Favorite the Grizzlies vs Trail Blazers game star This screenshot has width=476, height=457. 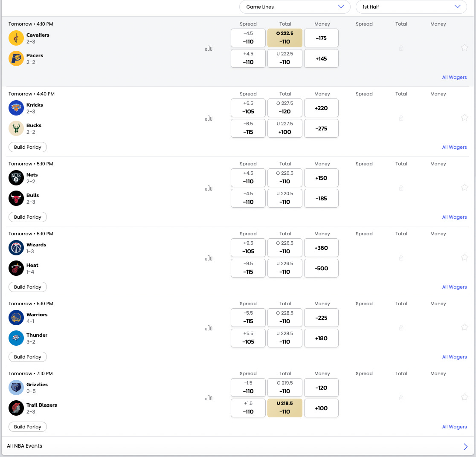tap(464, 397)
